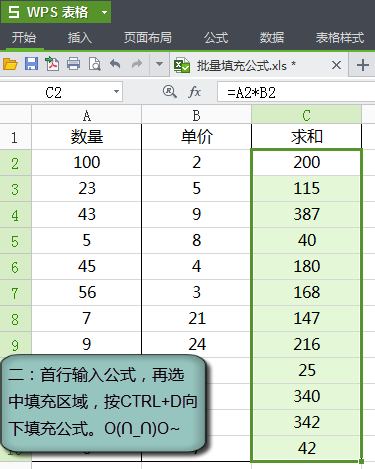Select column A header
The image size is (375, 469).
87,115
